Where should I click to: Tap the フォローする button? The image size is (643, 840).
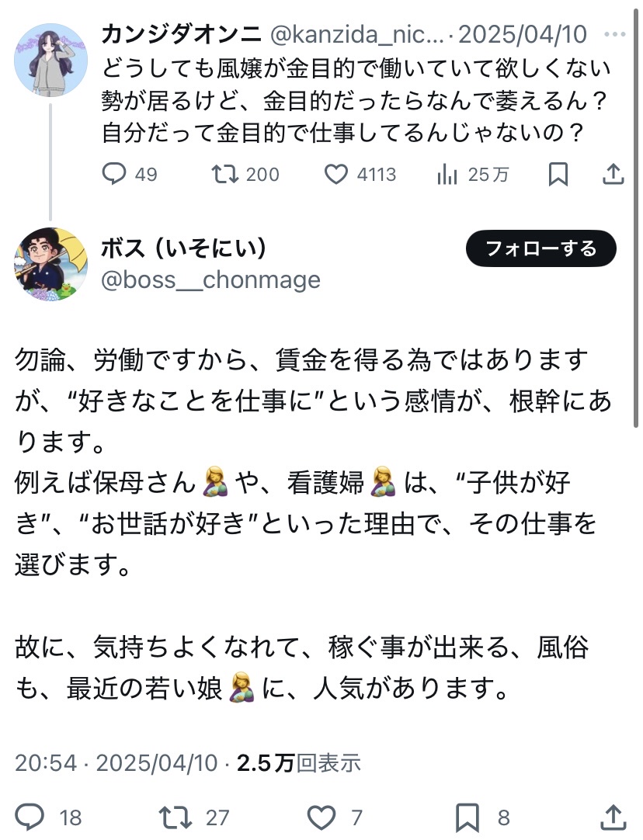(541, 249)
